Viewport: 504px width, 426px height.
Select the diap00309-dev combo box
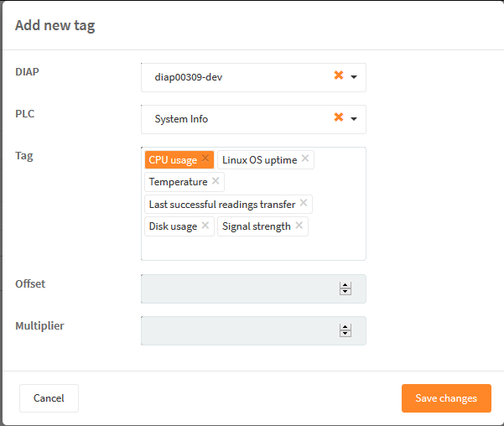pos(253,77)
